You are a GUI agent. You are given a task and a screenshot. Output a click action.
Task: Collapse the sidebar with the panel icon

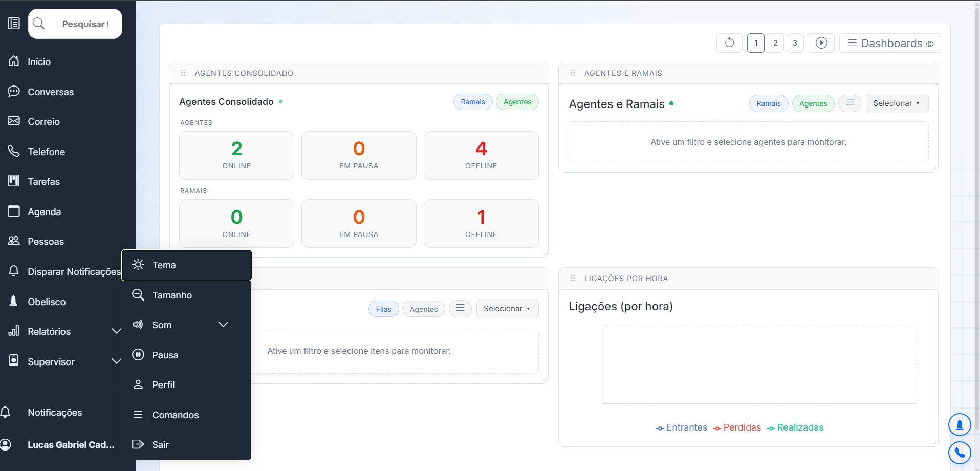pyautogui.click(x=14, y=24)
